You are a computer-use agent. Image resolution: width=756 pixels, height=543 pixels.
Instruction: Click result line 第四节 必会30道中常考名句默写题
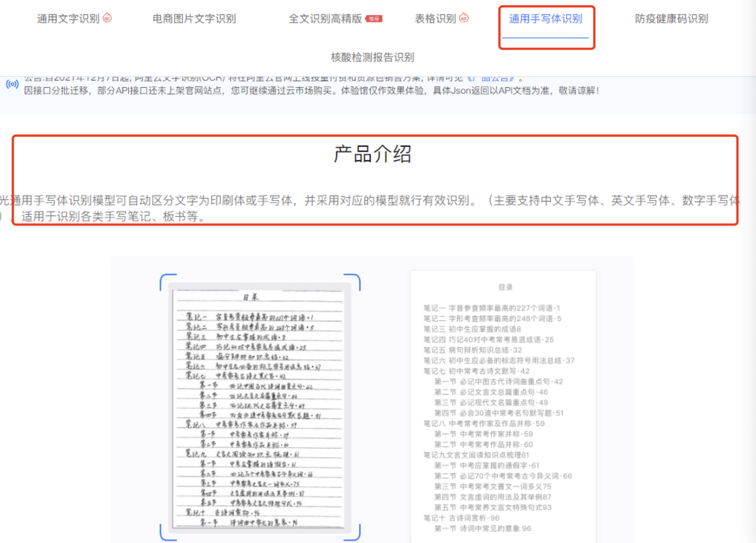pos(499,413)
